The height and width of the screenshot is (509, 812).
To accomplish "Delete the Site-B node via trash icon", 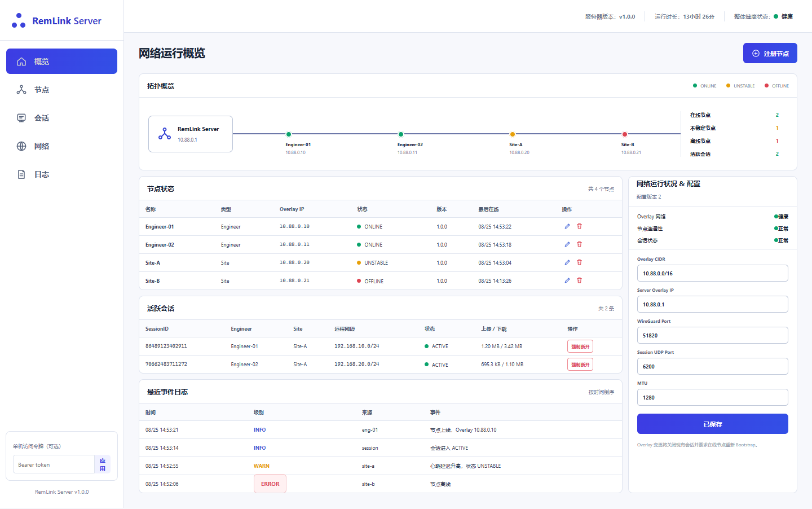I will click(x=579, y=280).
